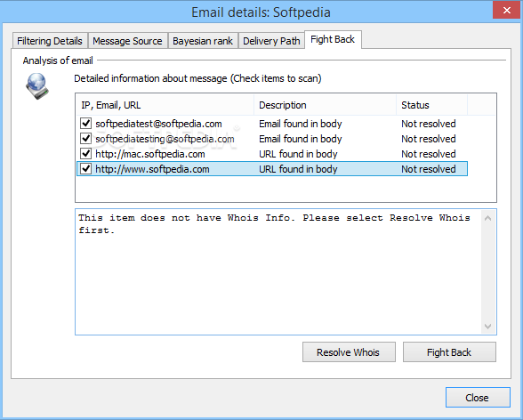Click 'Email found in body' for softpediatest row

point(301,124)
